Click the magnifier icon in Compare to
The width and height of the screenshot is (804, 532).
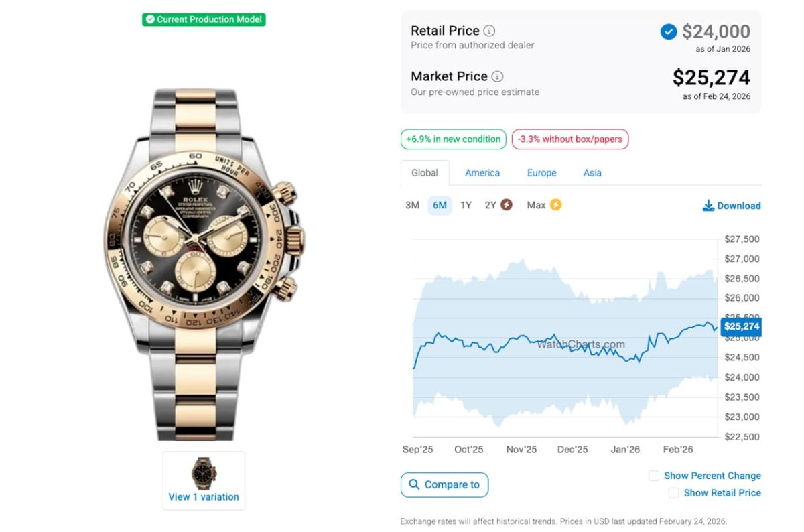(x=414, y=484)
